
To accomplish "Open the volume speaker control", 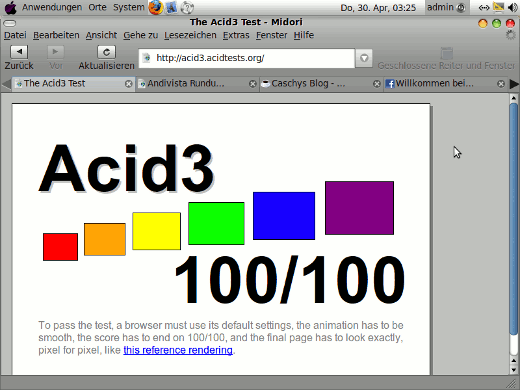I will coord(512,7).
